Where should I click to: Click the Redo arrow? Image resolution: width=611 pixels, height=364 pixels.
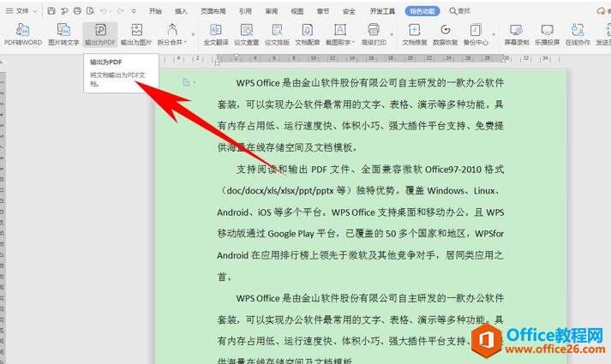click(x=121, y=11)
